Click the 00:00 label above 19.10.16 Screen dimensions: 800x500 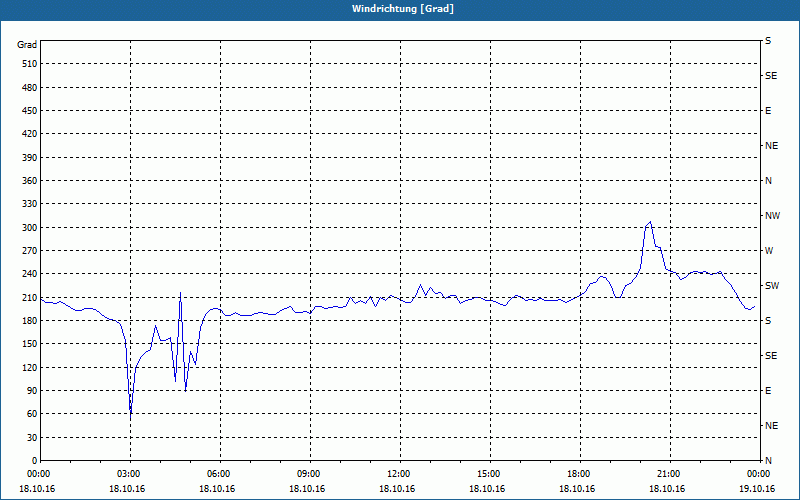point(759,474)
